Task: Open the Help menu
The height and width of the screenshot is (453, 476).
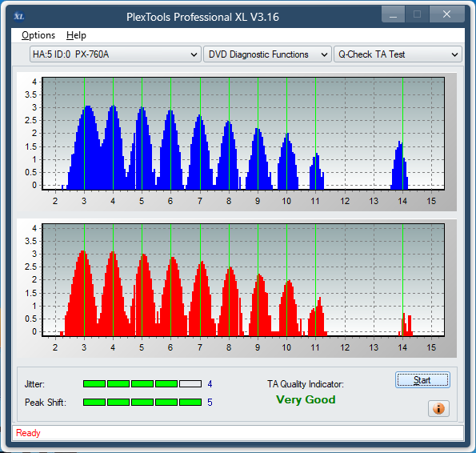Action: pos(76,35)
